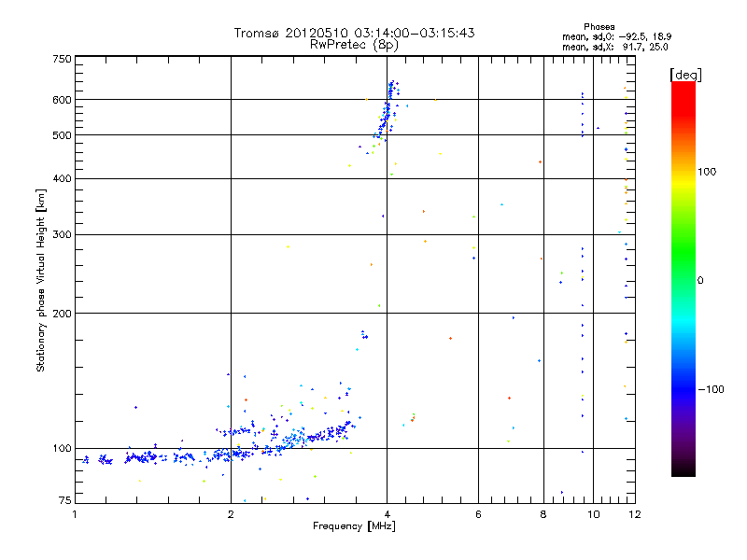The height and width of the screenshot is (560, 747).
Task: Click the colorbar tick label '-100'
Action: (711, 389)
